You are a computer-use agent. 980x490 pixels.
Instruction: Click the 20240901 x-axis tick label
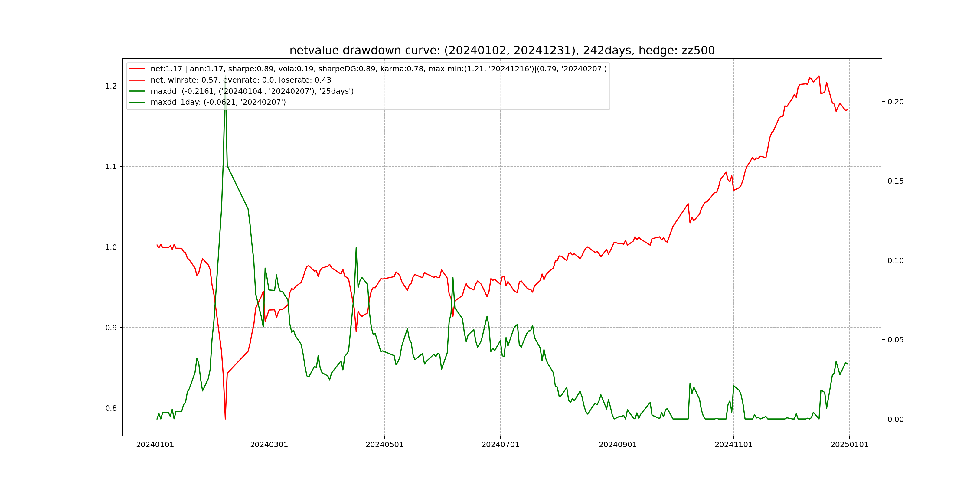[618, 445]
